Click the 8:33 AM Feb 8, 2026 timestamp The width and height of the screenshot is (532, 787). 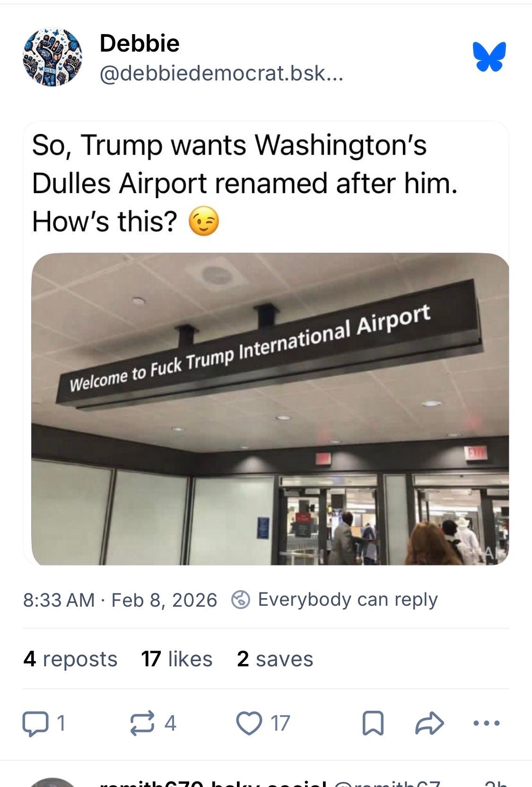tap(120, 600)
